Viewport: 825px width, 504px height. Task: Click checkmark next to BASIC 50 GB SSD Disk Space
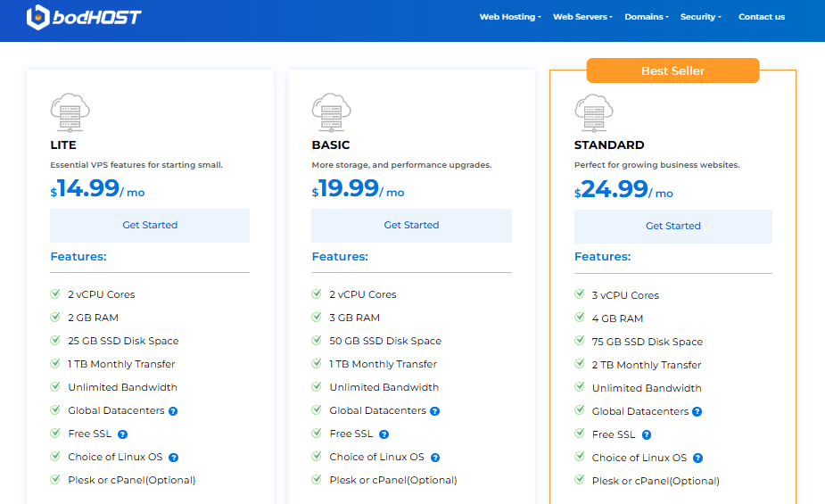coord(317,340)
